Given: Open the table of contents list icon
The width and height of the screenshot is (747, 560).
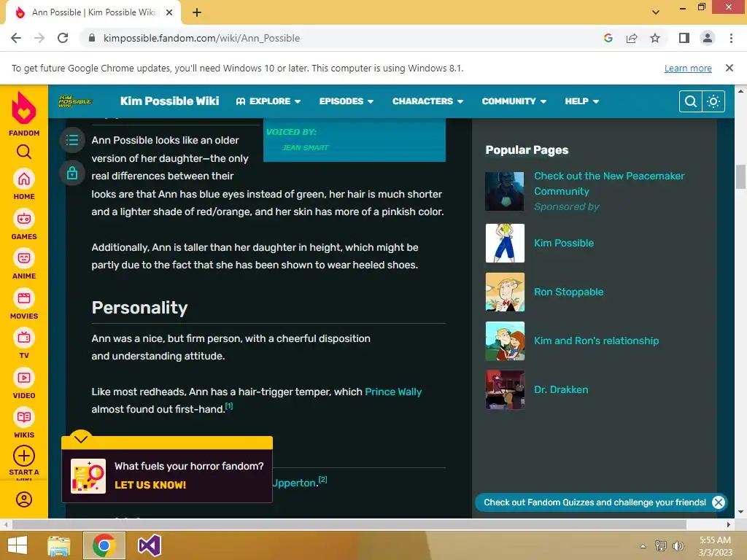Looking at the screenshot, I should (x=72, y=140).
